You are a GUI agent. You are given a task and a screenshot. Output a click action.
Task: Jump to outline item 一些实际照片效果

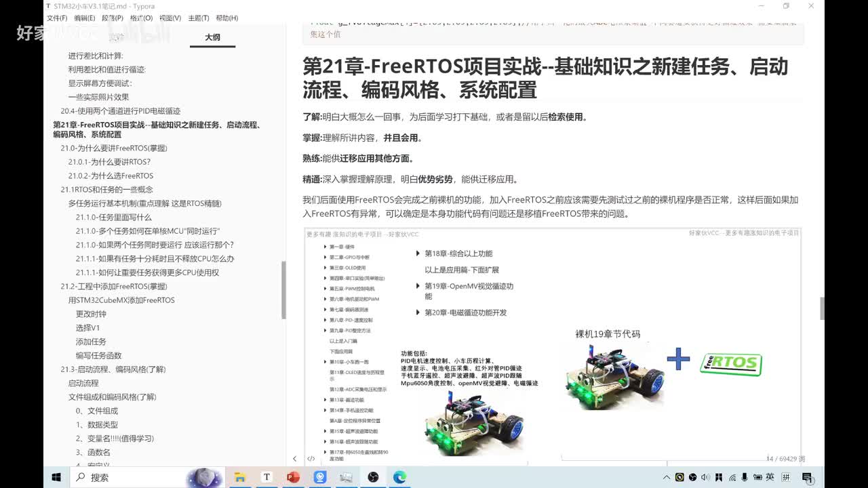(x=98, y=97)
